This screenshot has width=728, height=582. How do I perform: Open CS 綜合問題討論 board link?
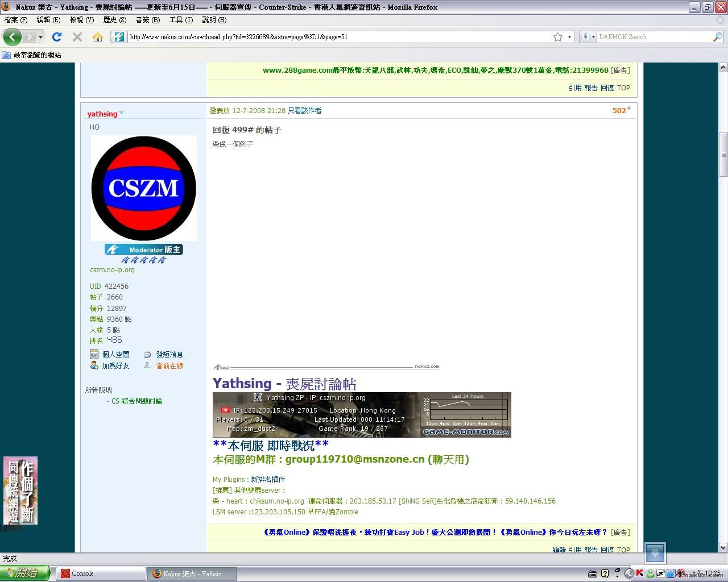pos(137,401)
